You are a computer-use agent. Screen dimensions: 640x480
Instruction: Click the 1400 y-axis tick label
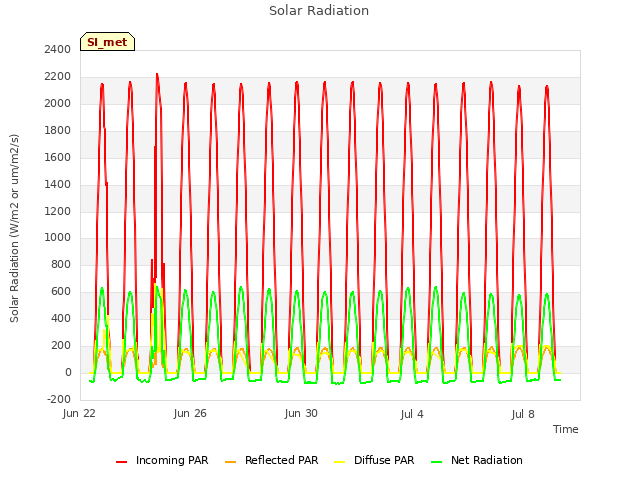click(x=58, y=184)
